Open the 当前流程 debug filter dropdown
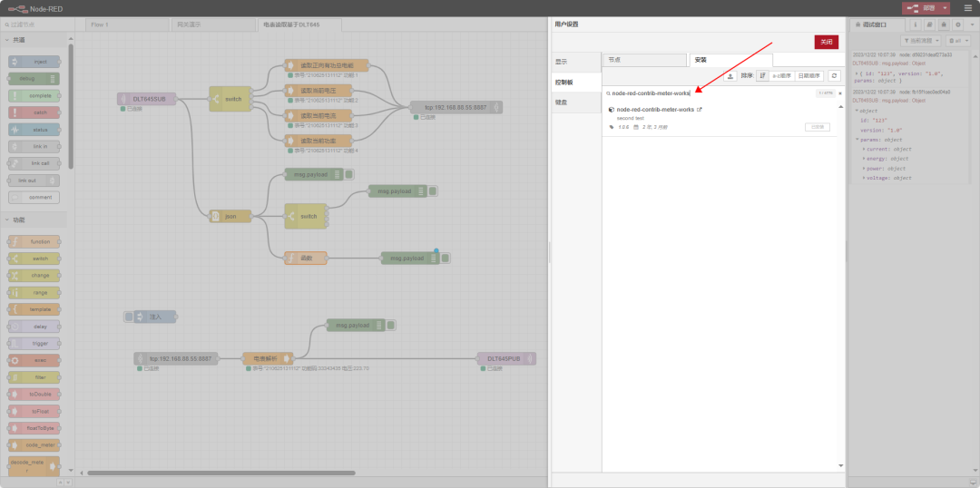Viewport: 980px width, 488px height. tap(921, 41)
